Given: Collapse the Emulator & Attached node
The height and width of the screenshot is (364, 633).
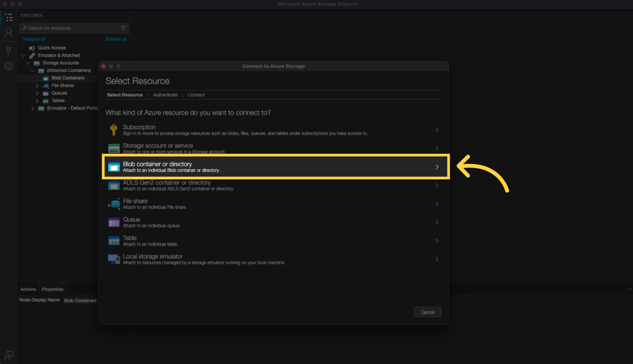Looking at the screenshot, I should point(23,56).
